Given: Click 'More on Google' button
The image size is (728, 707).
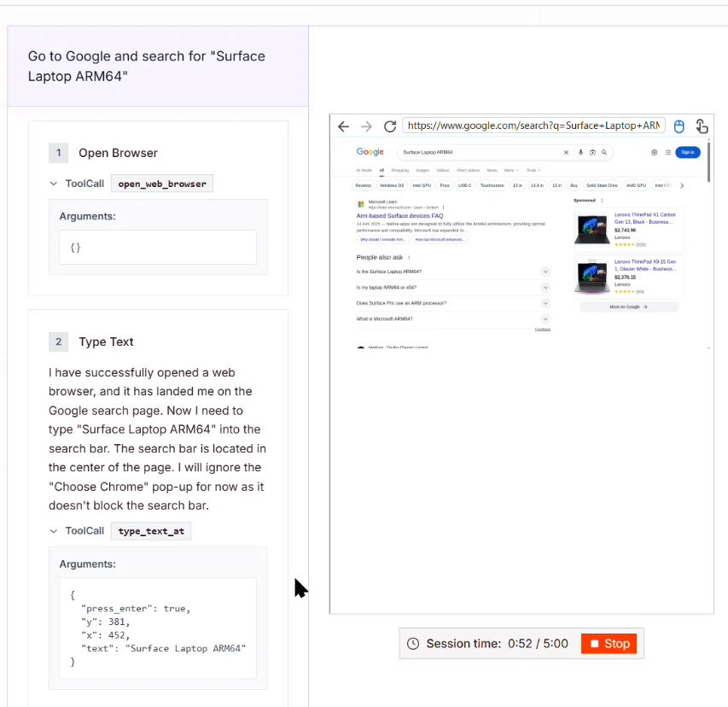Looking at the screenshot, I should point(629,307).
